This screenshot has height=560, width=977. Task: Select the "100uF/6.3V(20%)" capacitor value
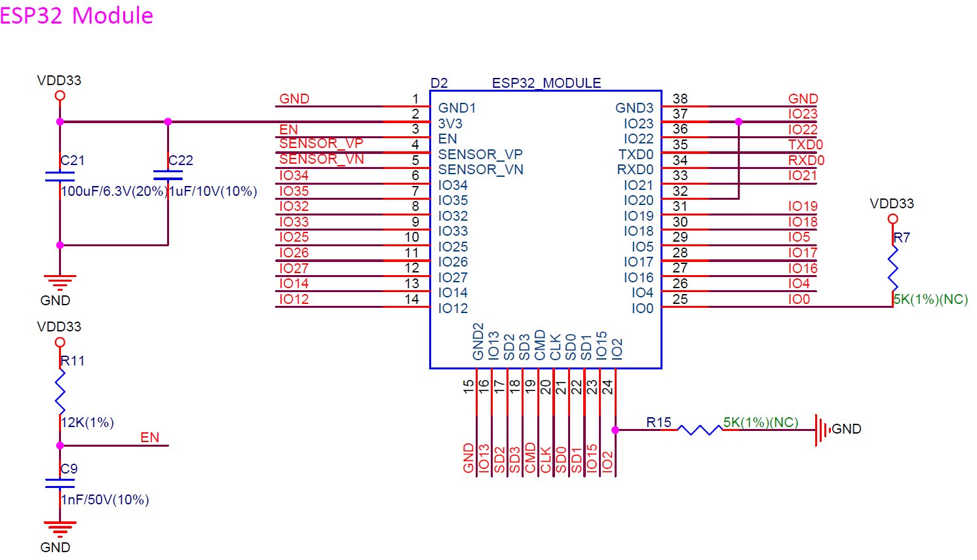point(114,191)
